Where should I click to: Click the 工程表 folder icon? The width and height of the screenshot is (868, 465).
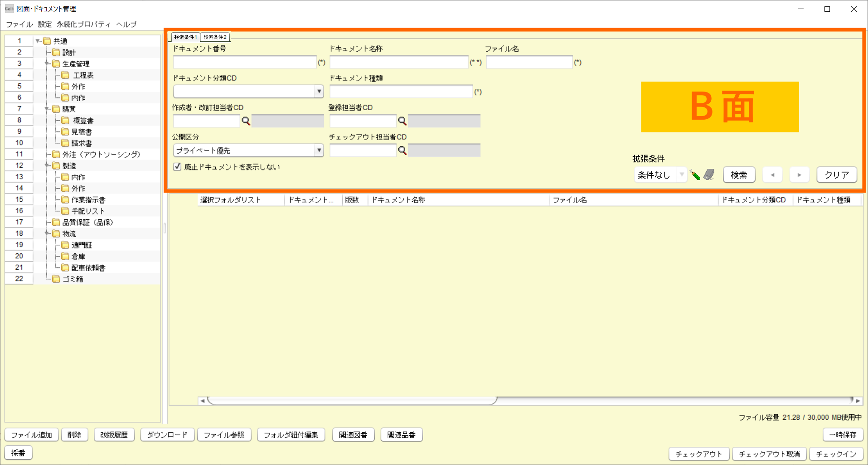click(x=65, y=75)
